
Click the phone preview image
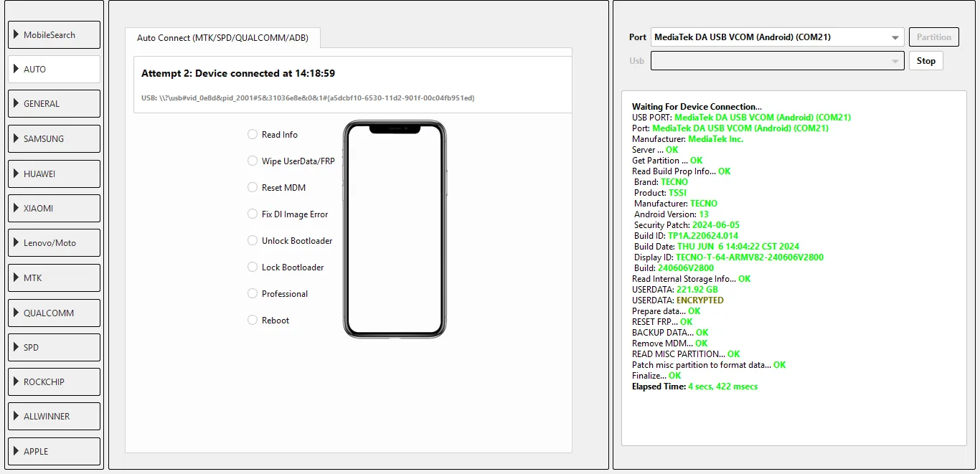395,229
